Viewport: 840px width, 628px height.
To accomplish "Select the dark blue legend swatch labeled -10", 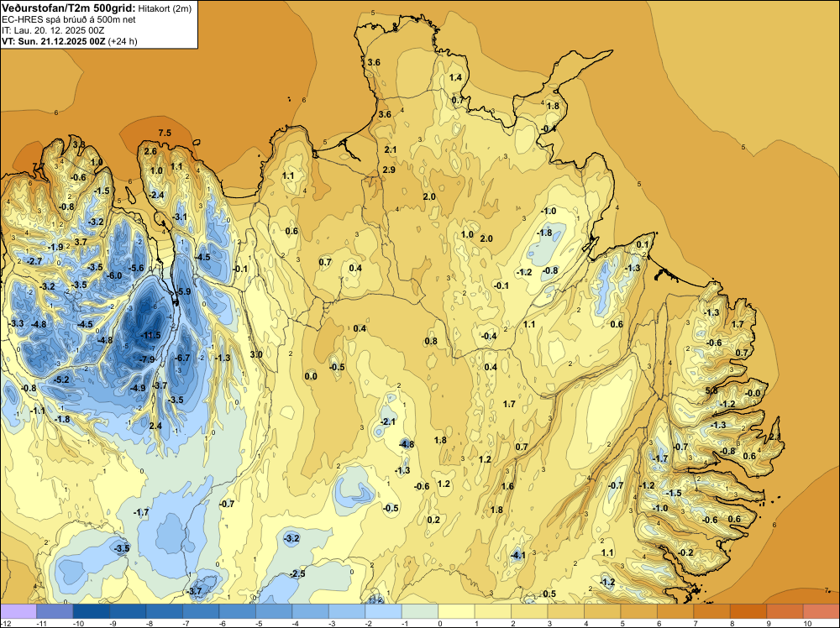I will point(91,611).
